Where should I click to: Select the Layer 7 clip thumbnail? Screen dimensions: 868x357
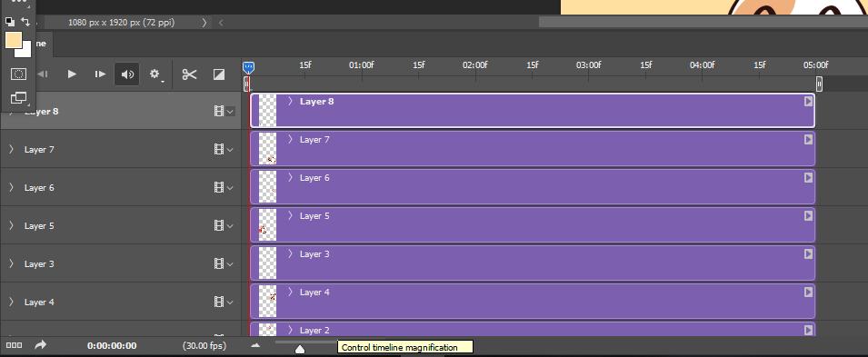point(267,149)
